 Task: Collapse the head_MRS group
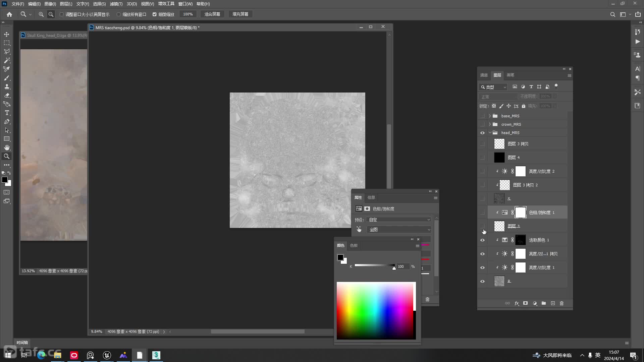point(490,133)
